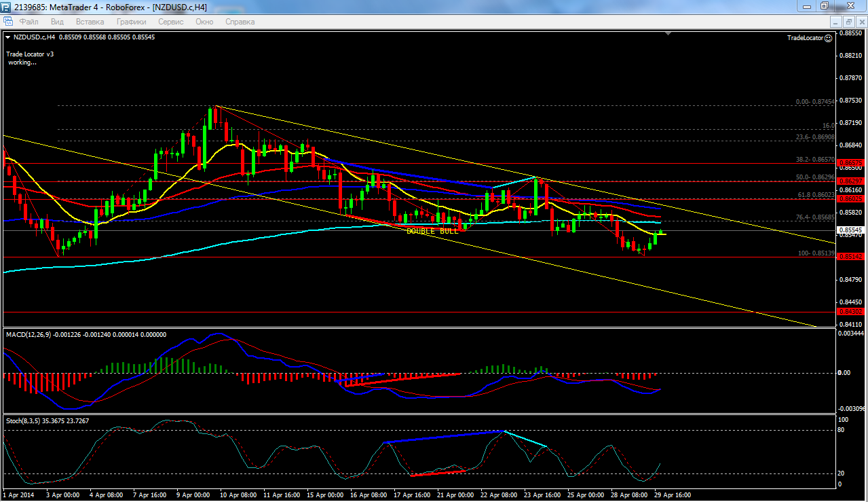868x502 pixels.
Task: Minimize the inner chart window
Action: 836,22
